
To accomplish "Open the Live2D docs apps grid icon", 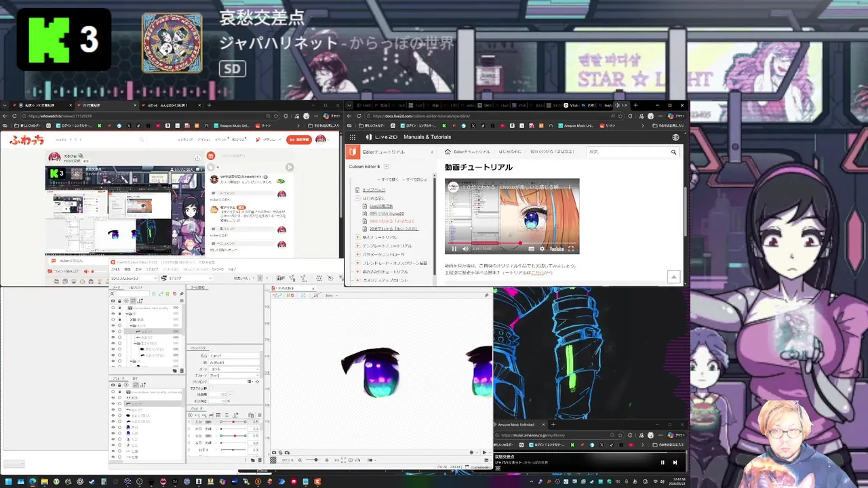I will pos(353,137).
